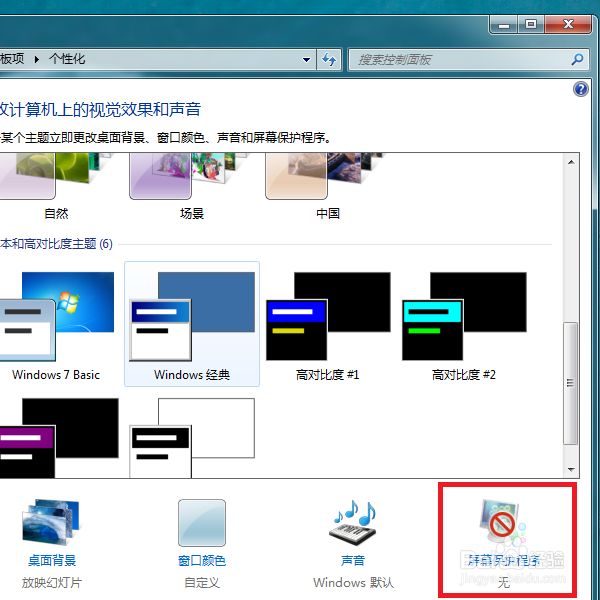
Task: Click the 个性化 breadcrumb item
Action: pyautogui.click(x=67, y=59)
